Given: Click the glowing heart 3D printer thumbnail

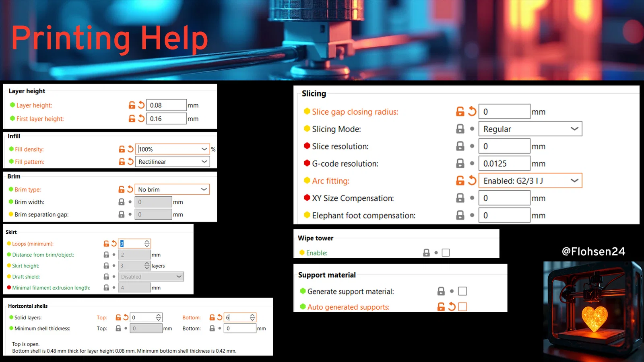Looking at the screenshot, I should 593,311.
